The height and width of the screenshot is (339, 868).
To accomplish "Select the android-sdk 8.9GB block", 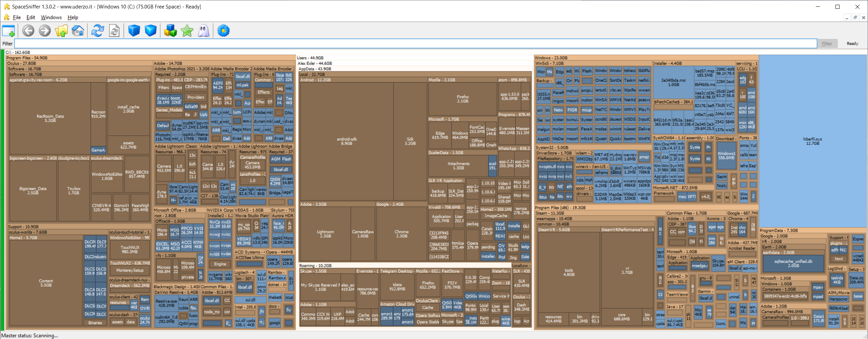I will tap(346, 141).
